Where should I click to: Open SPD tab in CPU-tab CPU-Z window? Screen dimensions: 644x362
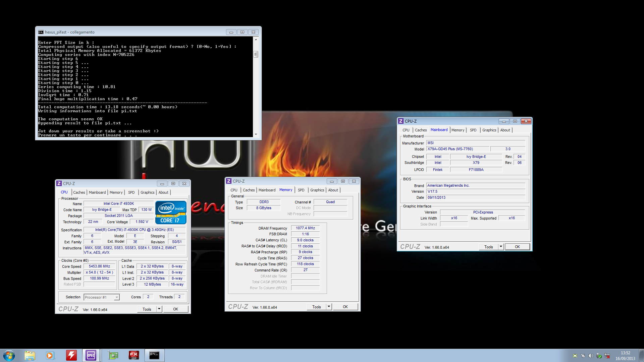coord(131,192)
